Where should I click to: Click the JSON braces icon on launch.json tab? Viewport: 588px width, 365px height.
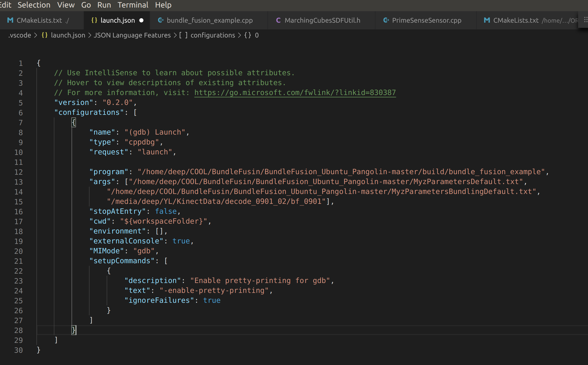pos(94,20)
